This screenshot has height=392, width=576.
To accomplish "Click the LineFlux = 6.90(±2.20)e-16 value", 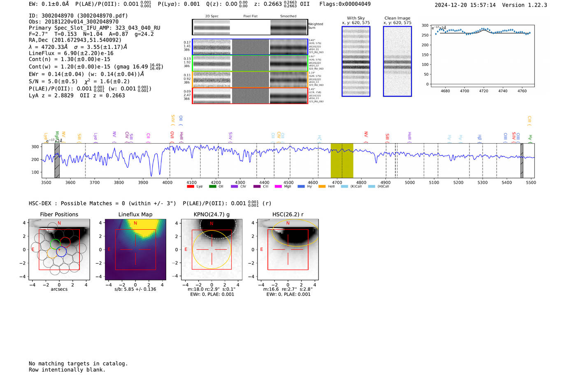I will point(71,53).
